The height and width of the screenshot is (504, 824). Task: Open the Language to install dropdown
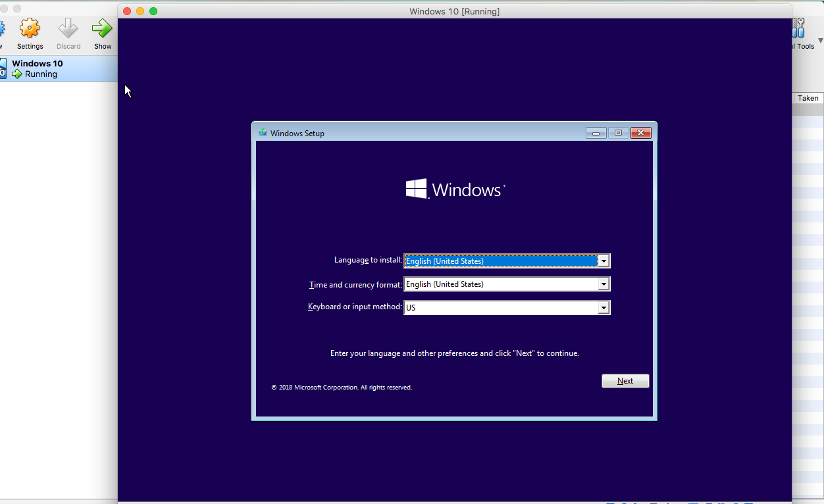tap(604, 261)
